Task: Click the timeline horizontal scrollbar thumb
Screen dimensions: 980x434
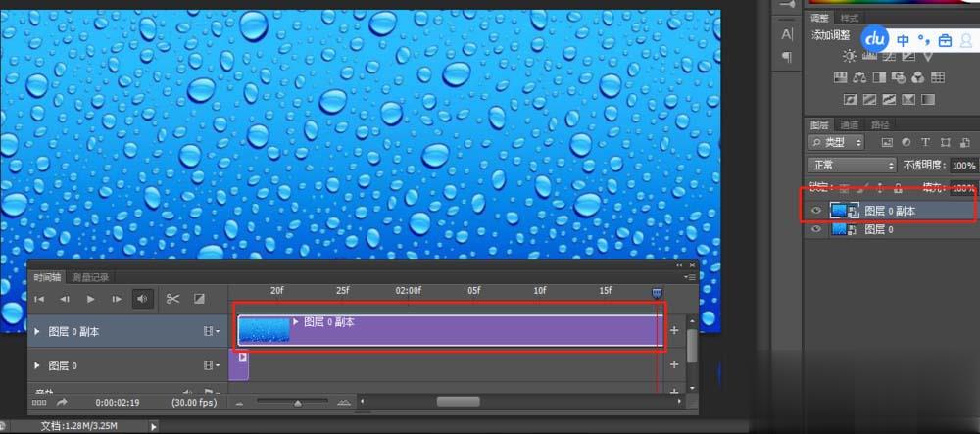Action: click(458, 402)
